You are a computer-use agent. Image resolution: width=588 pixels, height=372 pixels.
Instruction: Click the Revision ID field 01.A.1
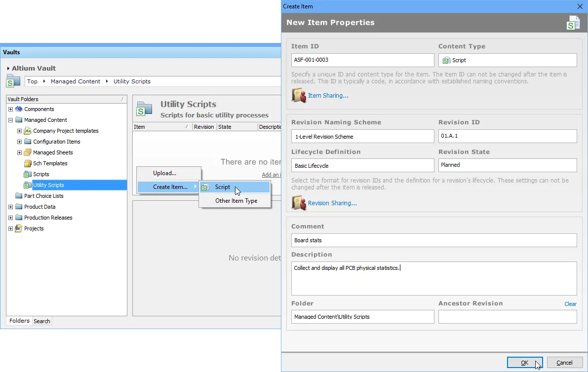pos(508,136)
